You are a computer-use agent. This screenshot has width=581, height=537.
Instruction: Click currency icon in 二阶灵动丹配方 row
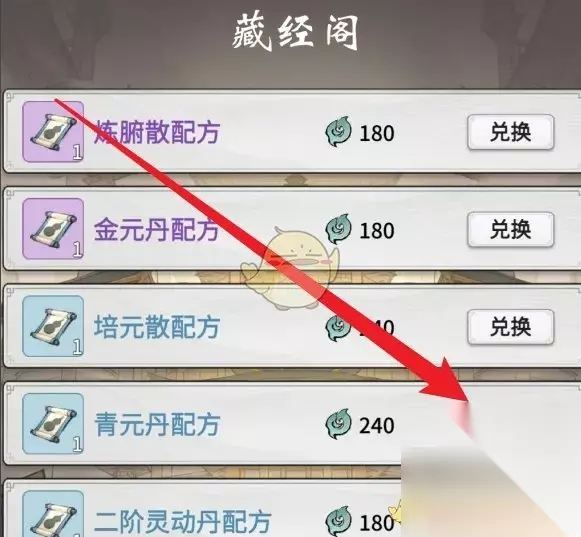click(338, 521)
